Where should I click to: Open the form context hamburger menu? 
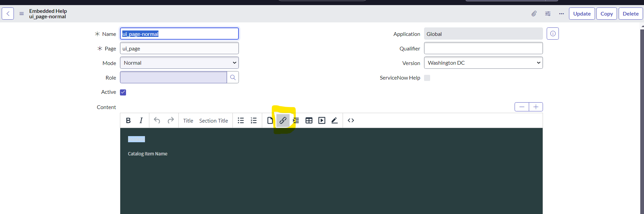pyautogui.click(x=22, y=14)
